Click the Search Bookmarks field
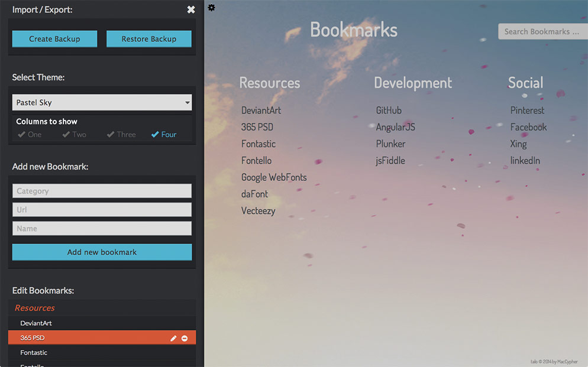Image resolution: width=588 pixels, height=367 pixels. 542,31
